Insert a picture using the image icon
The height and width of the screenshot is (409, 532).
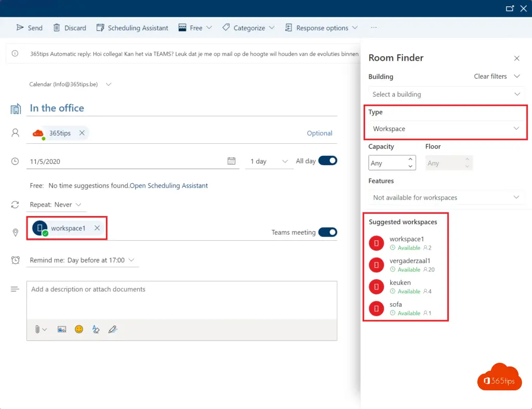[62, 329]
